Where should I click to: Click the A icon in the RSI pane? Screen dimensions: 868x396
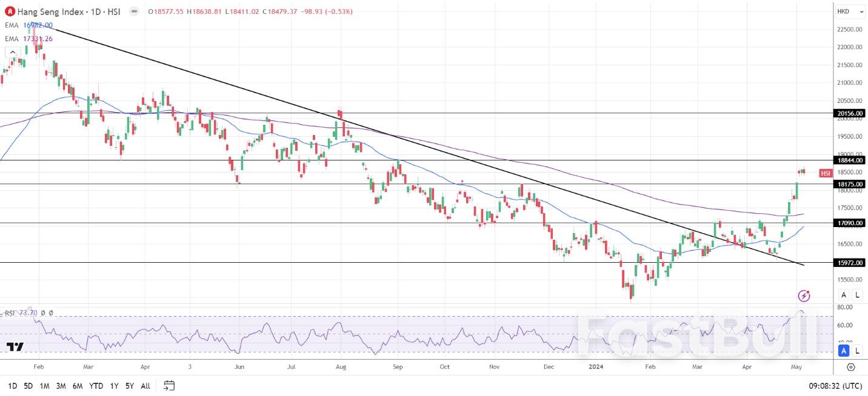pyautogui.click(x=843, y=351)
